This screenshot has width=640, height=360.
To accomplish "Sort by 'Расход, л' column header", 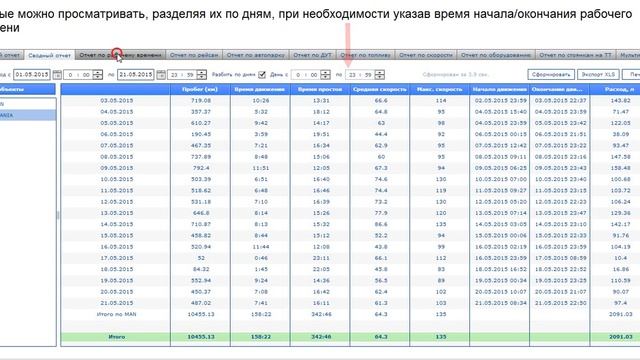I will (616, 89).
